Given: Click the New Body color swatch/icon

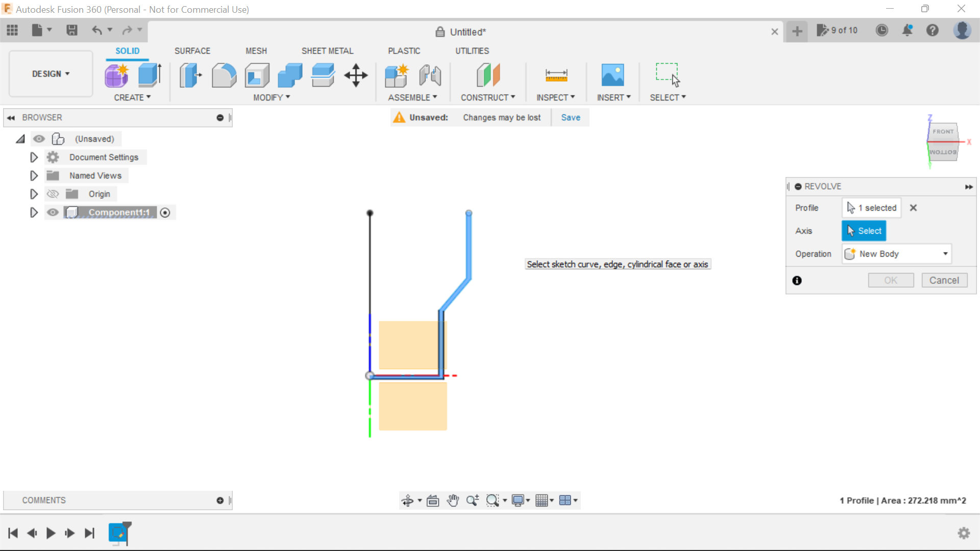Looking at the screenshot, I should (850, 254).
